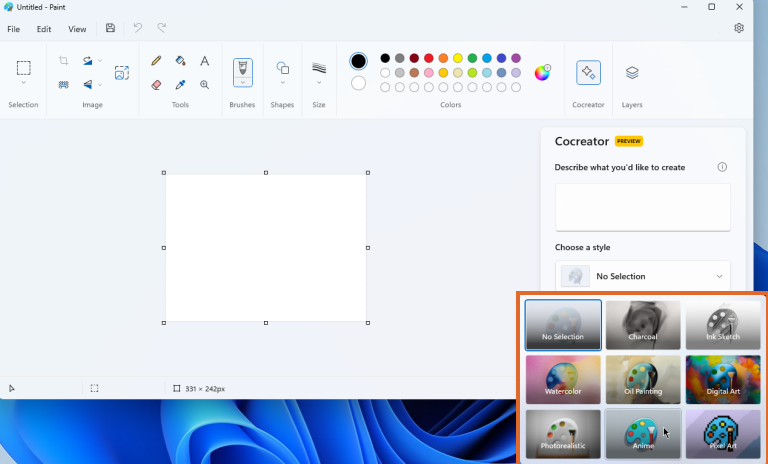This screenshot has width=768, height=464.
Task: Select the Text tool
Action: click(205, 60)
